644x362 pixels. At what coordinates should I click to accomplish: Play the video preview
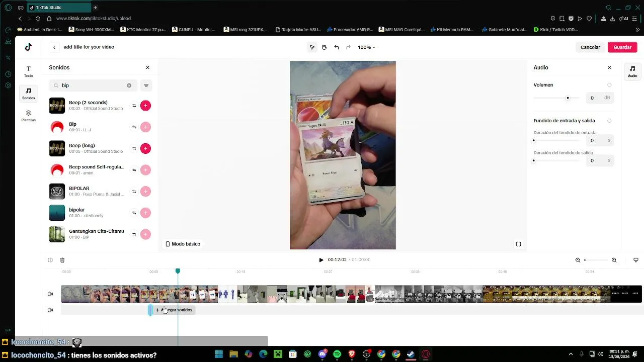321,260
